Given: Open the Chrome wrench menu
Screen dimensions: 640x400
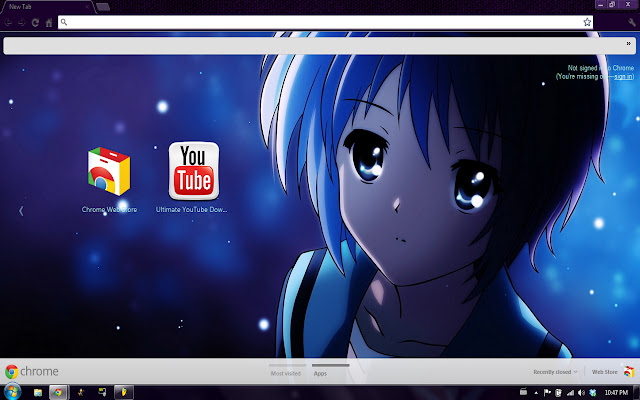Looking at the screenshot, I should [632, 23].
